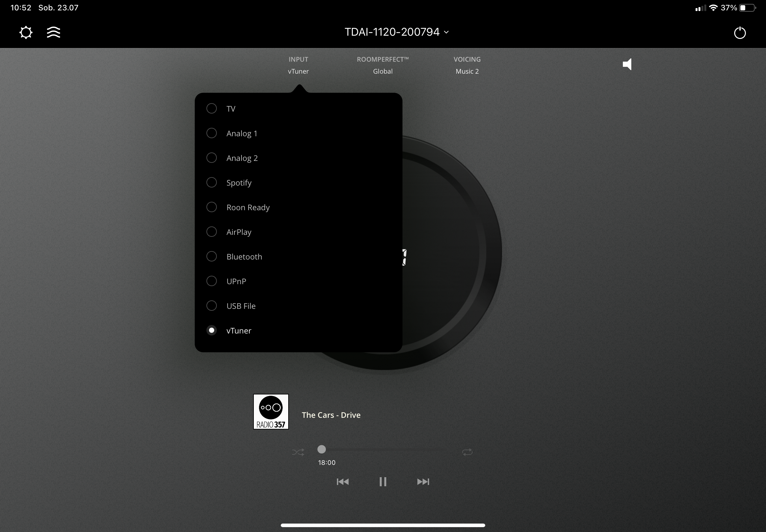The height and width of the screenshot is (532, 766).
Task: Select the vTuner input radio button
Action: [x=211, y=330]
